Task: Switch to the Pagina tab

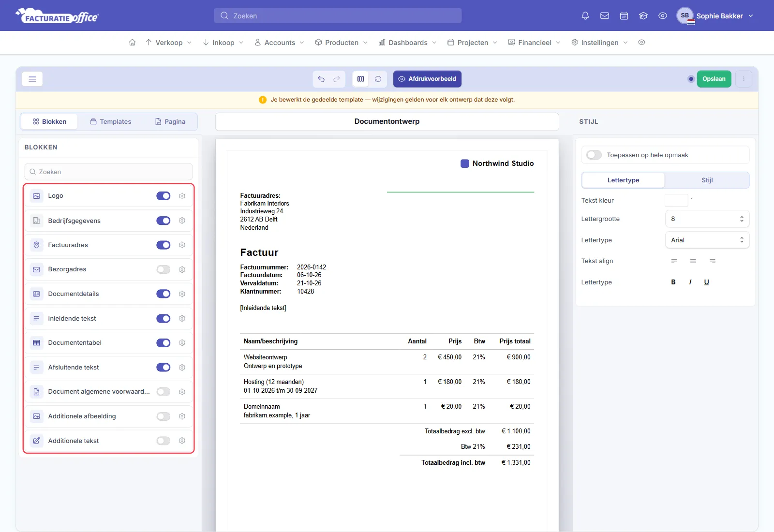Action: [170, 122]
